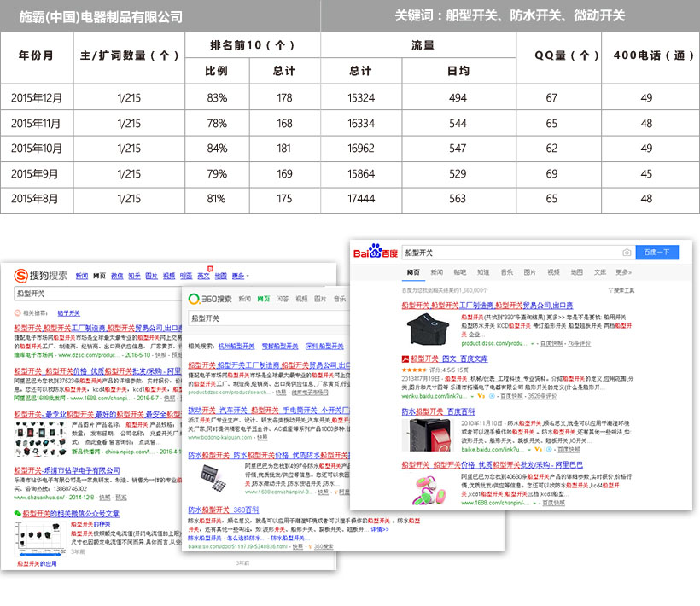Image resolution: width=700 pixels, height=606 pixels.
Task: Open 3528条评价 link in Baidu wenku result
Action: [x=542, y=396]
